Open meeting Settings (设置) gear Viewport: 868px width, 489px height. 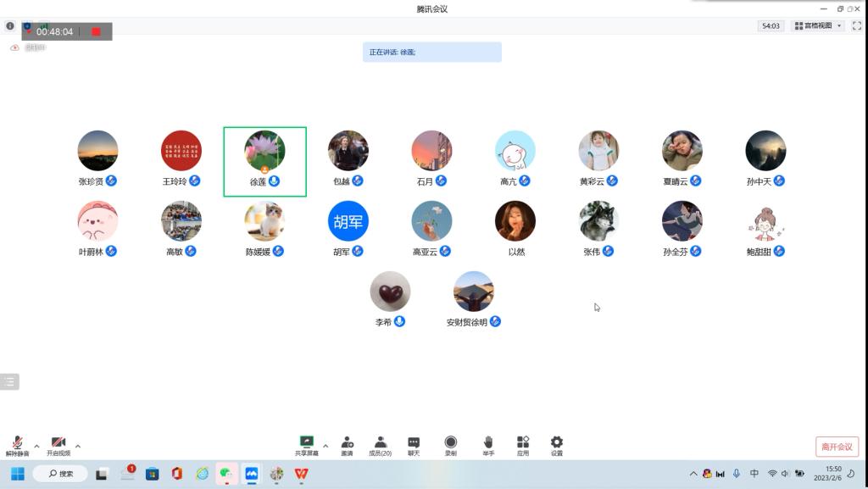[557, 442]
